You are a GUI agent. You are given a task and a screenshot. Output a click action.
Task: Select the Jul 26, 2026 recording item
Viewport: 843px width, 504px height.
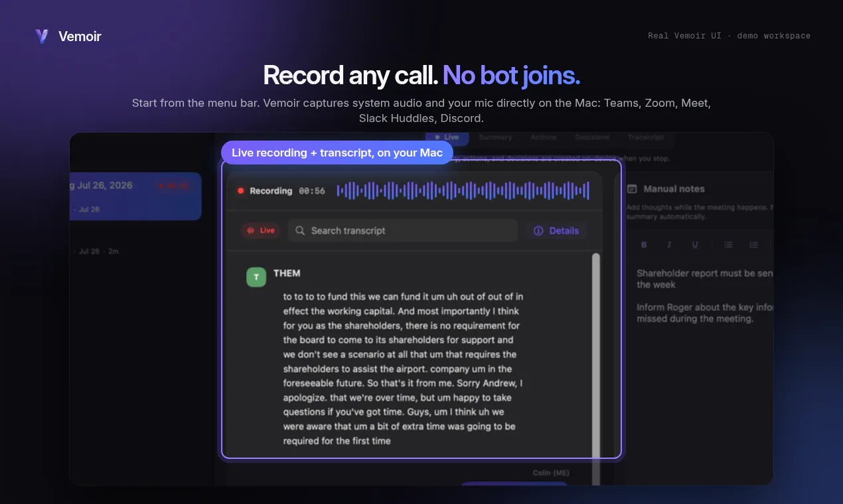[x=135, y=196]
